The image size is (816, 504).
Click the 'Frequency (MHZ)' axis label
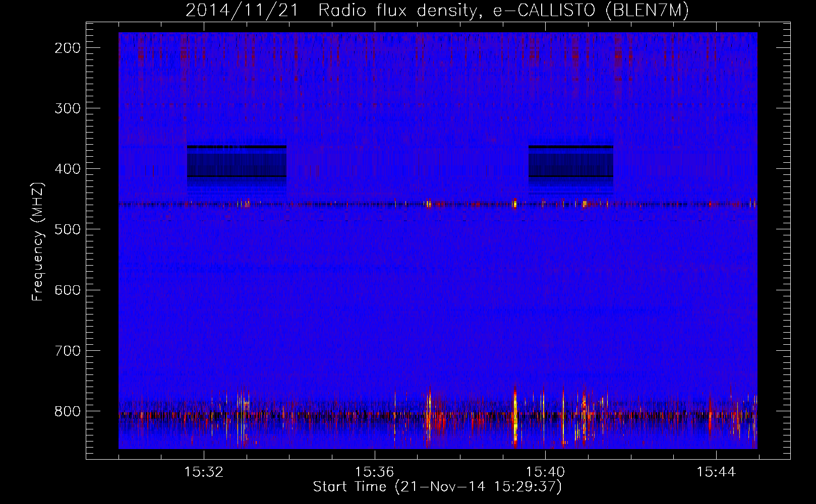38,242
